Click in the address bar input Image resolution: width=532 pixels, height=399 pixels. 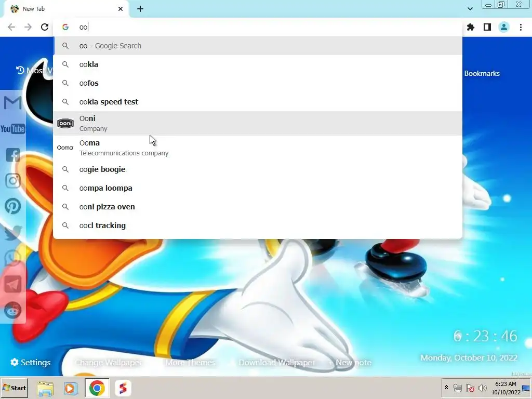coord(258,27)
